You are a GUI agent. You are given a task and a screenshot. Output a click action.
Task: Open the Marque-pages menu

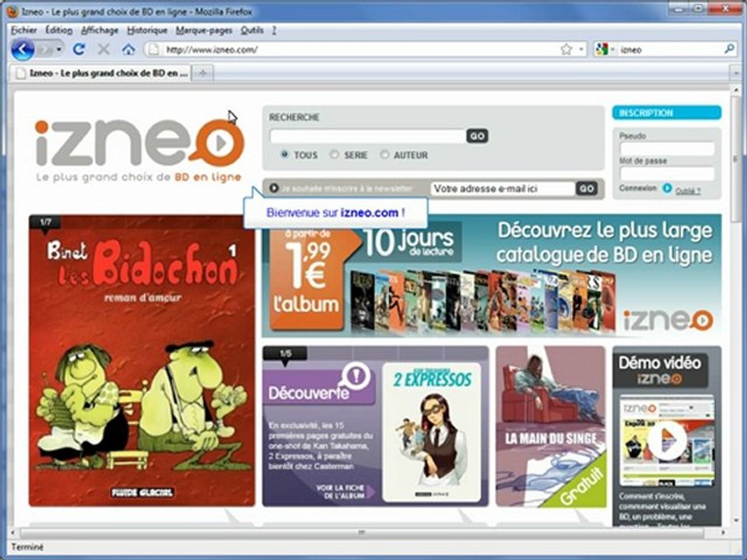point(204,30)
